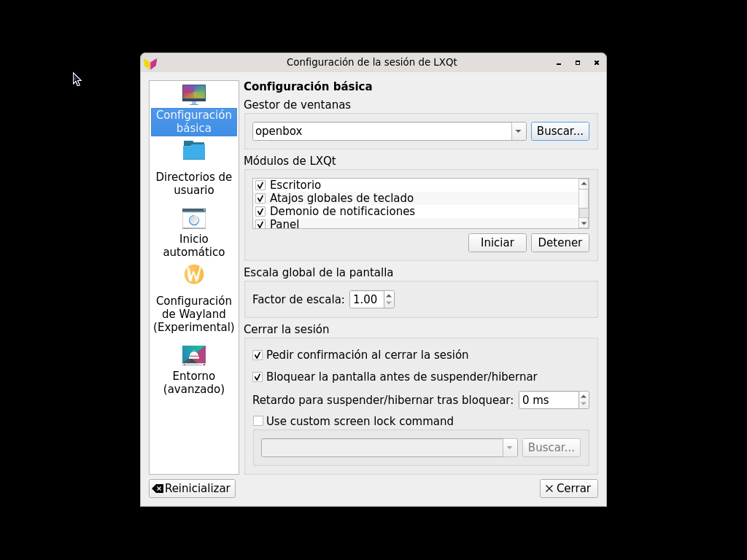Viewport: 747px width, 560px height.
Task: Toggle Pedir confirmación al cerrar la sesión
Action: click(x=258, y=355)
